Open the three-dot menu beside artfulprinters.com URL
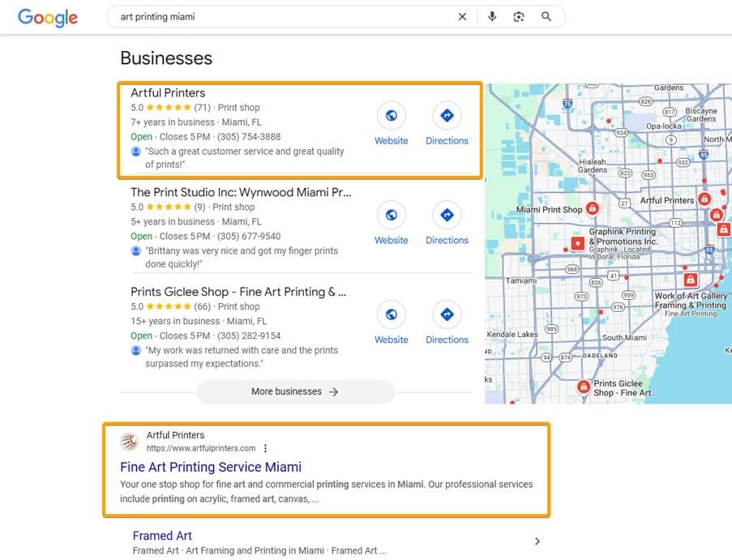This screenshot has width=732, height=560. coord(265,448)
